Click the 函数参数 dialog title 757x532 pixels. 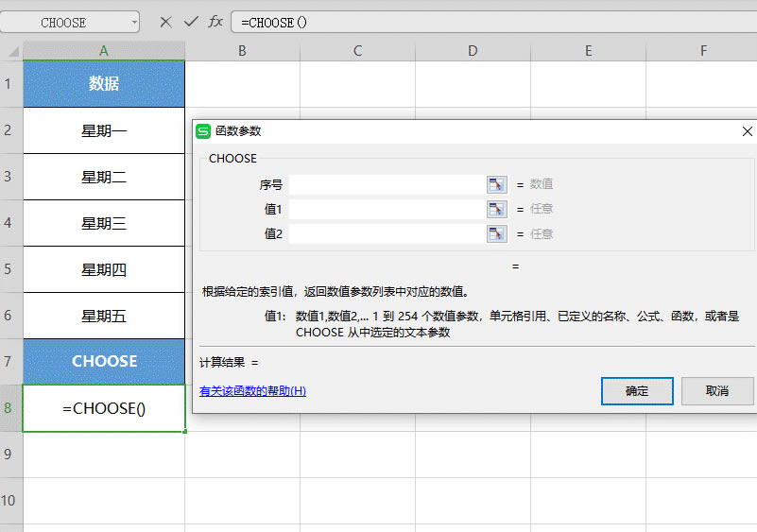click(238, 130)
